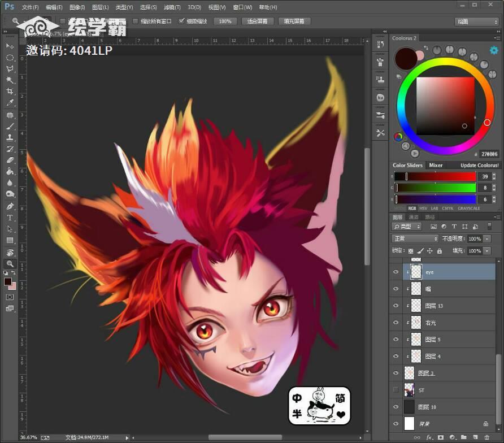Select the Blur tool
Screen dimensions: 504x443
pos(10,183)
